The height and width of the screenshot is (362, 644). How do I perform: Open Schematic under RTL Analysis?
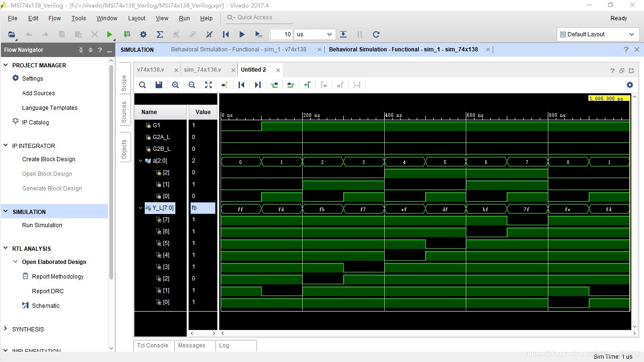click(x=46, y=306)
